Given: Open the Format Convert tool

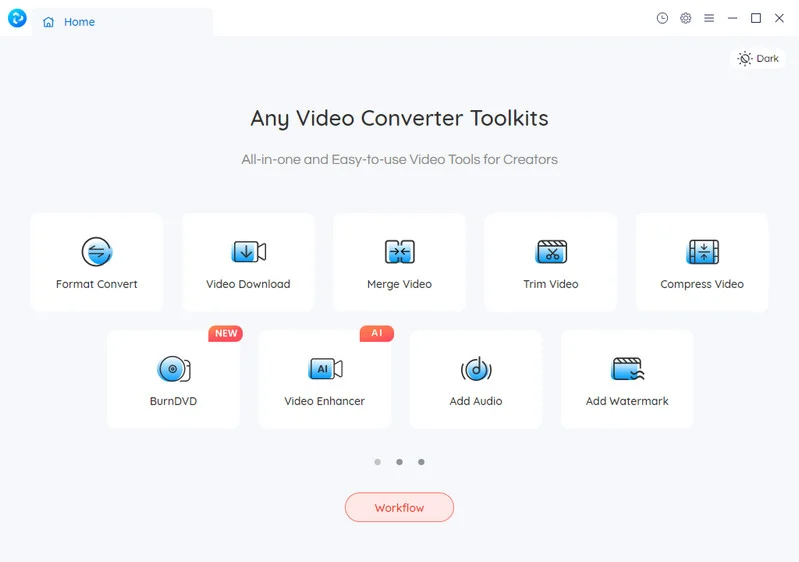Looking at the screenshot, I should coord(97,262).
